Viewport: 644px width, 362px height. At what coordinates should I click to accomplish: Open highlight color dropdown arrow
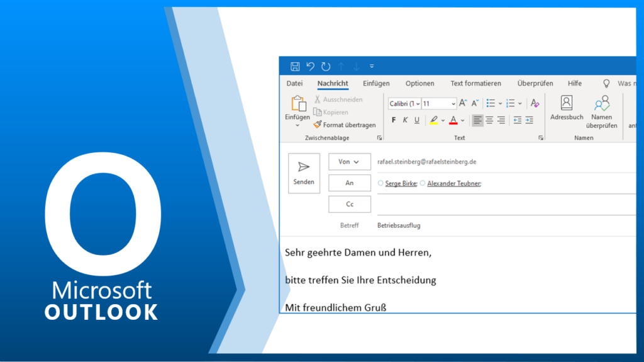pos(443,120)
